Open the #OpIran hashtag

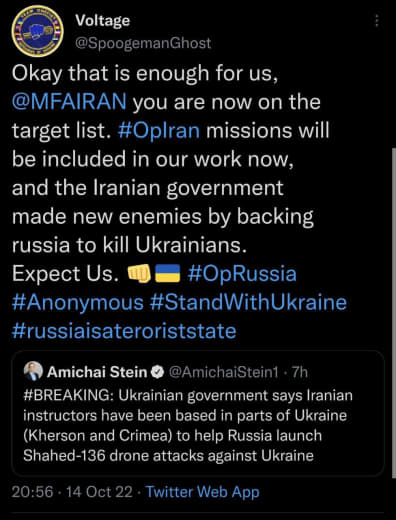pyautogui.click(x=159, y=130)
